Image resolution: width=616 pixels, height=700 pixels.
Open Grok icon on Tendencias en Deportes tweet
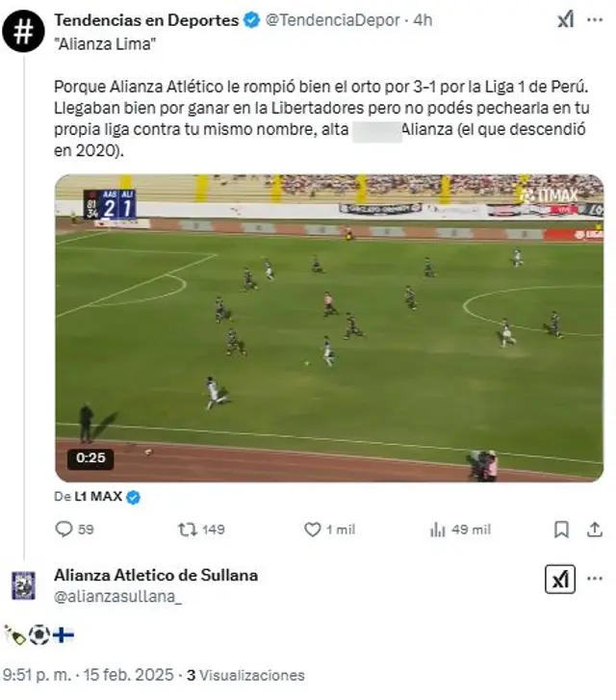[x=566, y=20]
